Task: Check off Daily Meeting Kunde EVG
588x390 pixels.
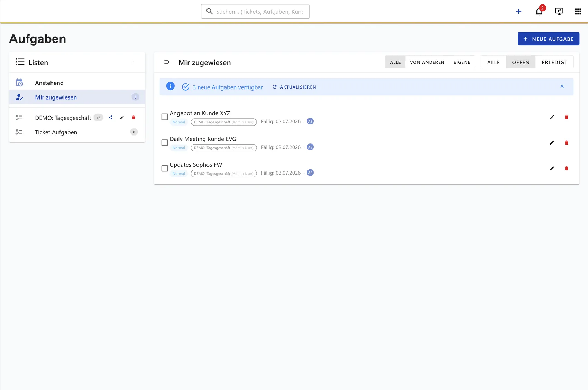Action: [165, 142]
